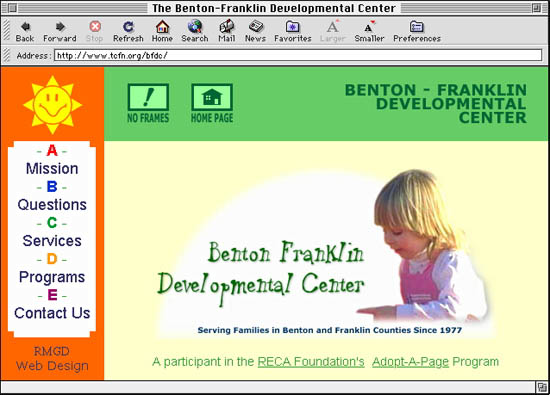Screen dimensions: 550x395
Task: Open the Favorites toolbar button
Action: (x=293, y=31)
